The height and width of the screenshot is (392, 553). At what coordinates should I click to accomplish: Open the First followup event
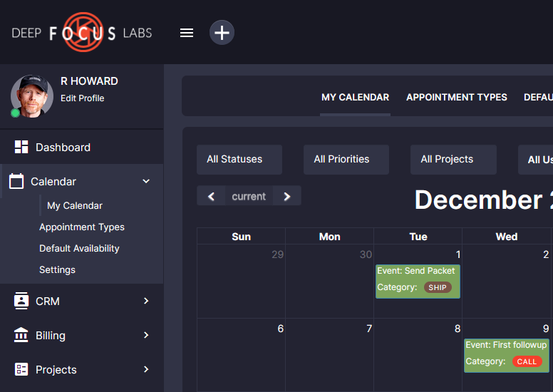[507, 356]
